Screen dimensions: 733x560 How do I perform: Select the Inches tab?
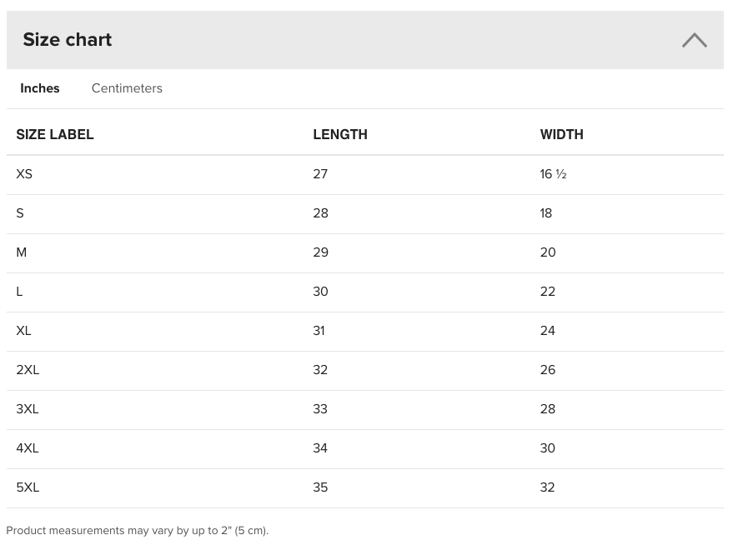[40, 88]
